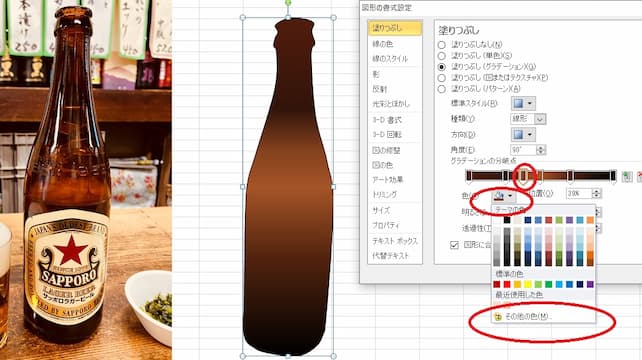Open the 種類 type combo box
Image resolution: width=642 pixels, height=360 pixels.
[528, 119]
